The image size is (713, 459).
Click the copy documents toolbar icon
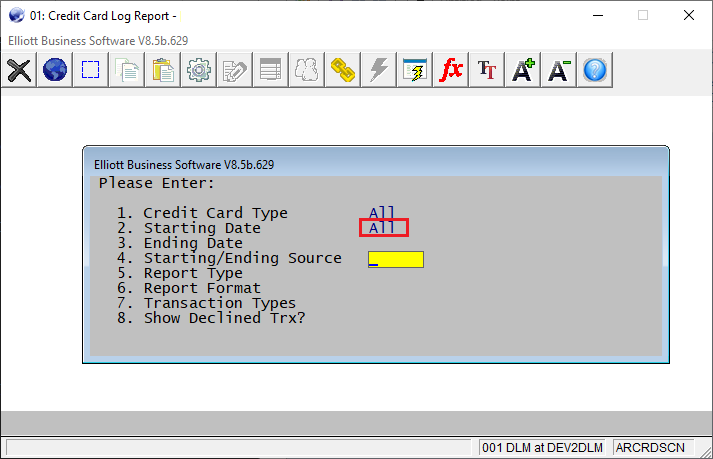click(x=127, y=70)
